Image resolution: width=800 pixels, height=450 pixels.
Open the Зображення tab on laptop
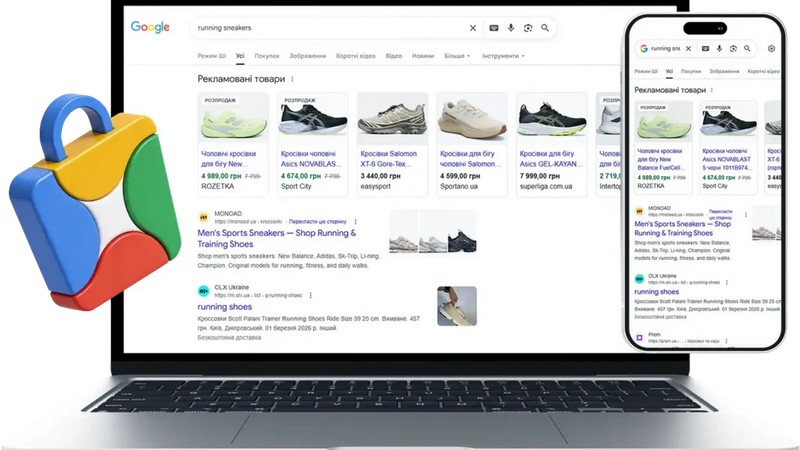click(307, 56)
